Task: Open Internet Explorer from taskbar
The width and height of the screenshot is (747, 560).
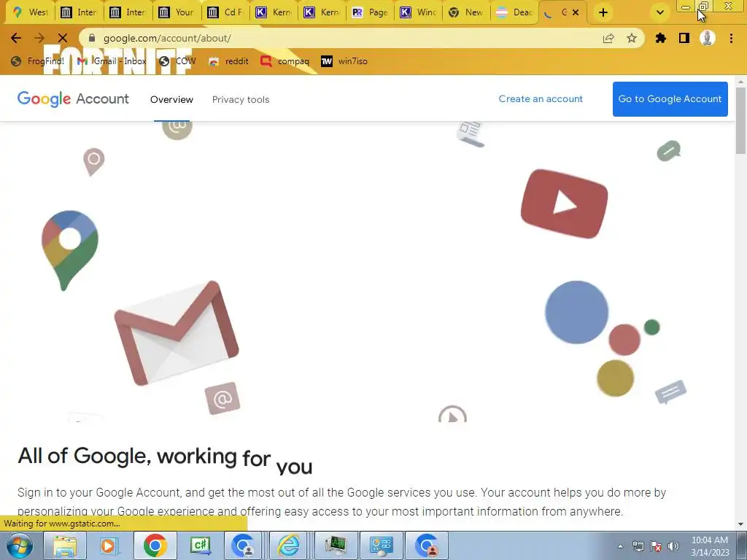Action: 289,545
